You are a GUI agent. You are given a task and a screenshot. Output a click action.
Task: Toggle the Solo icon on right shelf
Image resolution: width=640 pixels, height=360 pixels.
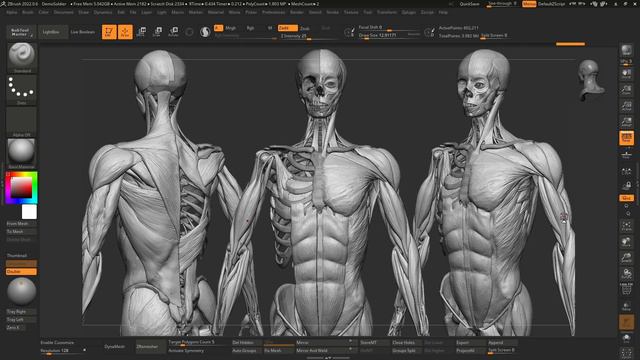pos(627,338)
